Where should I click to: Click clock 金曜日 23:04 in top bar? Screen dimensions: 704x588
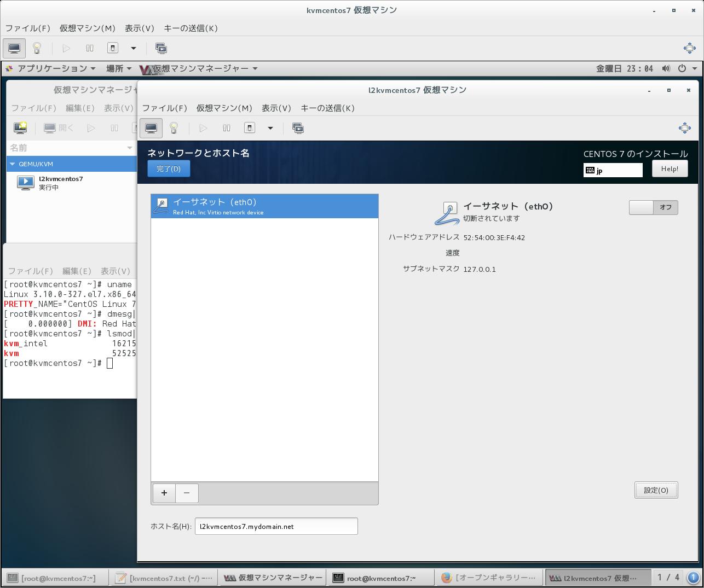625,68
